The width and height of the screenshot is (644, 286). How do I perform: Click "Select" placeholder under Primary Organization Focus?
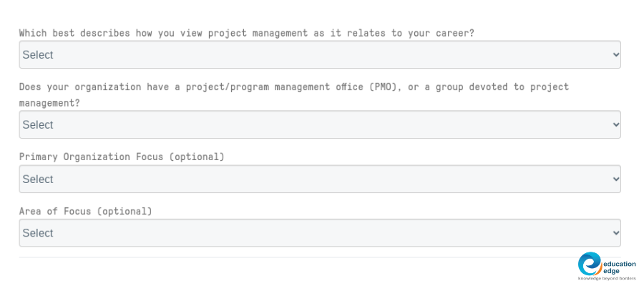[38, 179]
